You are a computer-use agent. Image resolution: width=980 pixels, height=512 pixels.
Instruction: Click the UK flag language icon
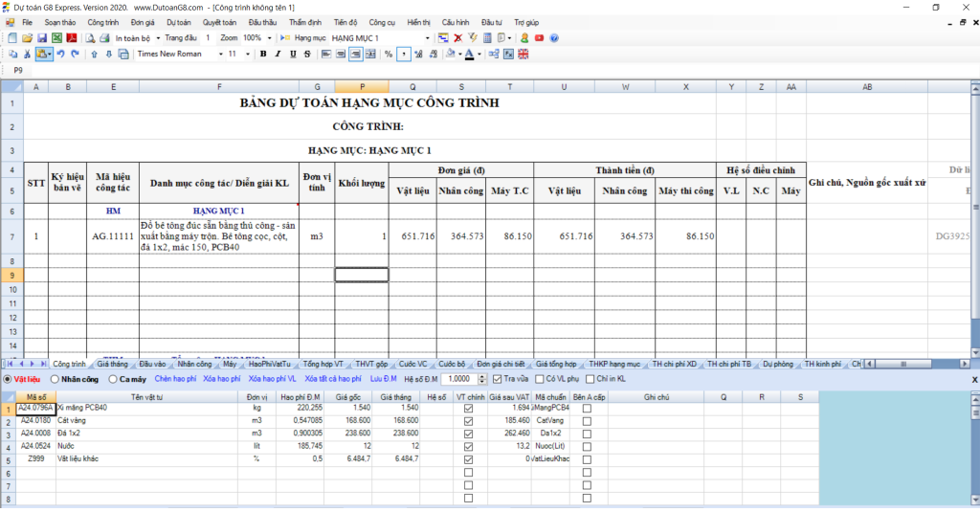(x=523, y=55)
